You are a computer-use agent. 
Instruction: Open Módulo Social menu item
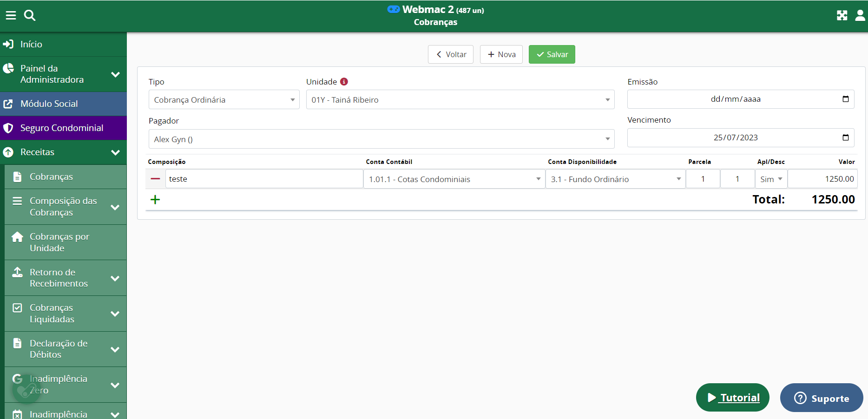pyautogui.click(x=49, y=104)
